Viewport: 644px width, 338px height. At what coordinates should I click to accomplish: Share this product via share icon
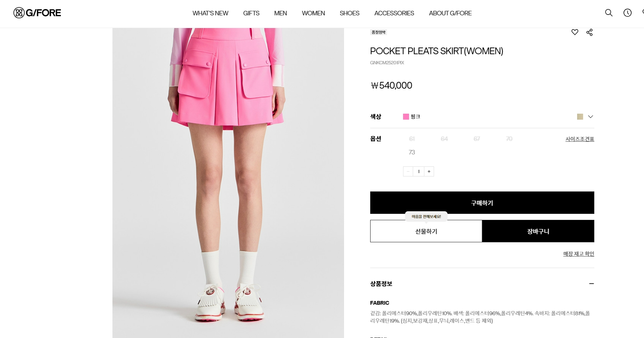[589, 32]
